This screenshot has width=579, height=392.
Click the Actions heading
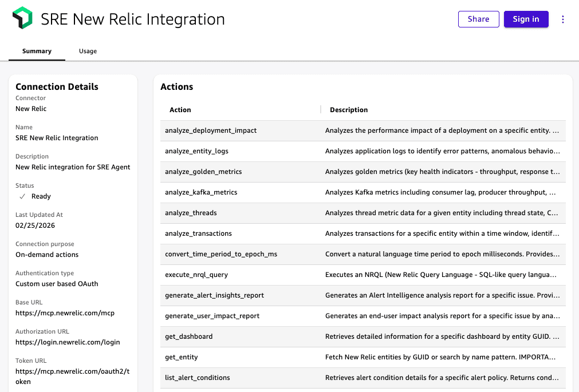176,87
